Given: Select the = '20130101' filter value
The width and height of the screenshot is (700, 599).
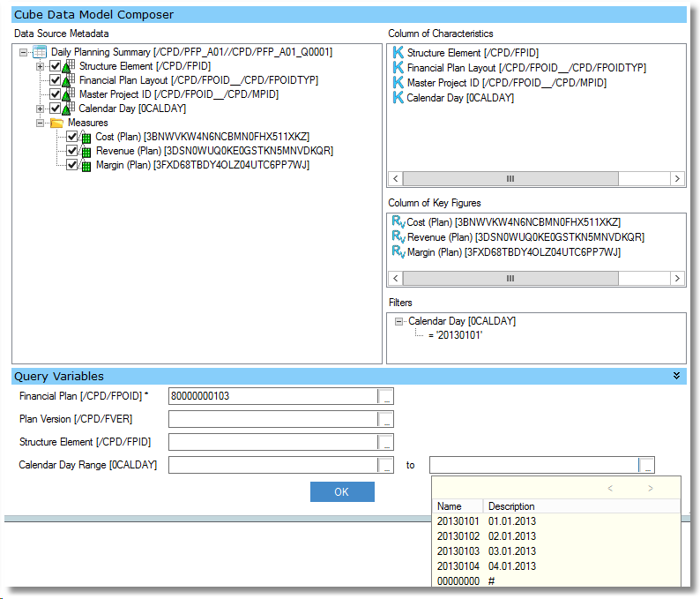Looking at the screenshot, I should point(456,335).
